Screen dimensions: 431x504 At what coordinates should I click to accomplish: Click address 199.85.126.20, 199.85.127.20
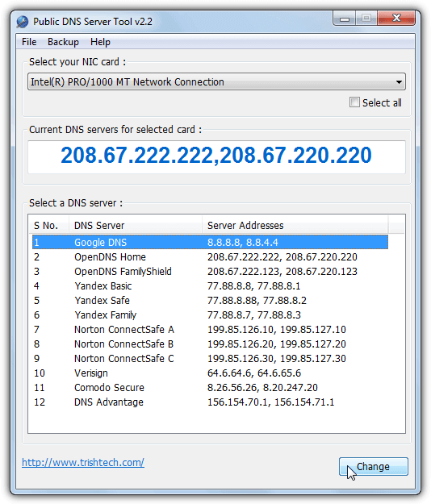(x=277, y=344)
